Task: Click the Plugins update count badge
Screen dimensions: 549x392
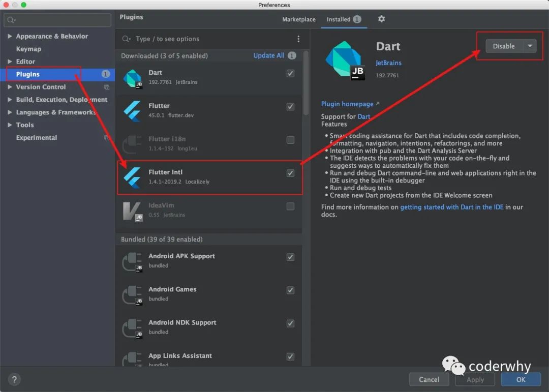Action: pos(105,74)
